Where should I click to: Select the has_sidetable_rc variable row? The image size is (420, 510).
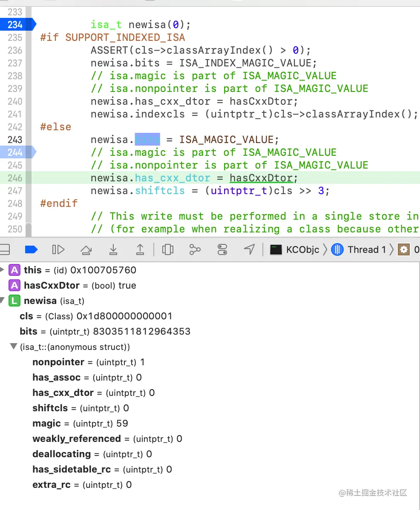(102, 469)
